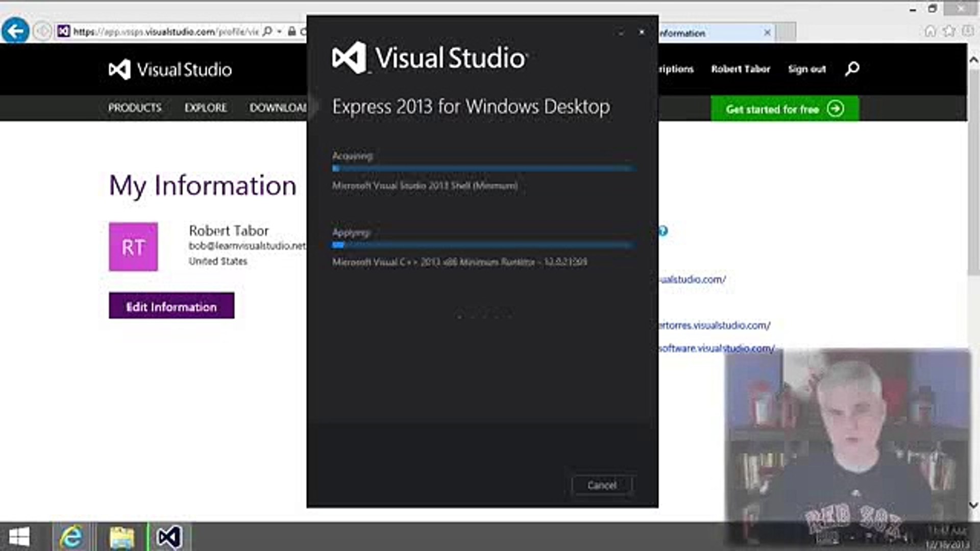Click the browser forward arrow button
980x551 pixels.
pyautogui.click(x=42, y=32)
